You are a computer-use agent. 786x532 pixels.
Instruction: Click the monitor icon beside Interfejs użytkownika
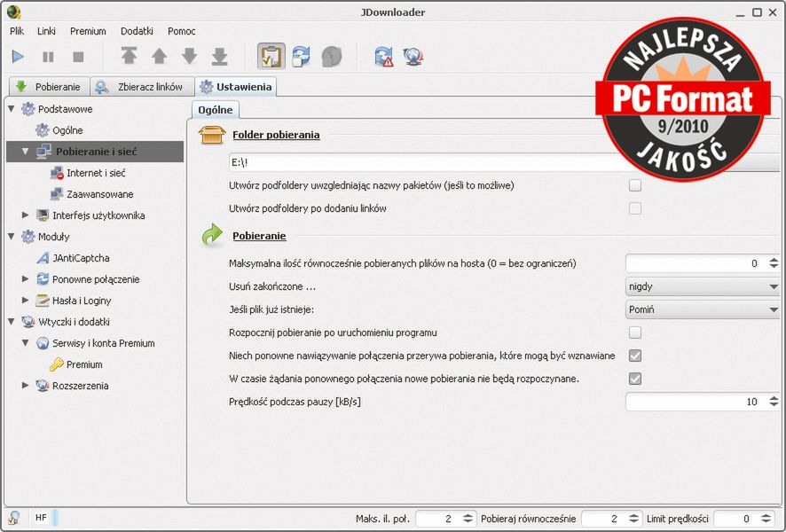coord(43,215)
